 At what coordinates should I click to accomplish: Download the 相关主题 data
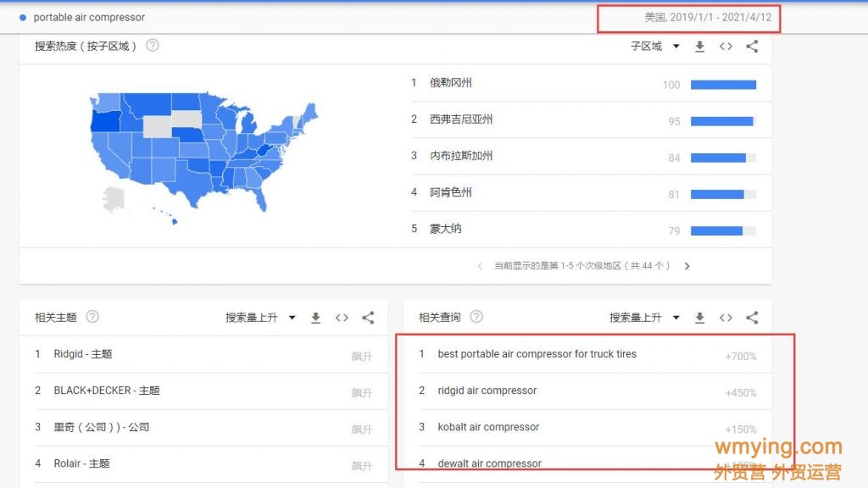coord(315,318)
